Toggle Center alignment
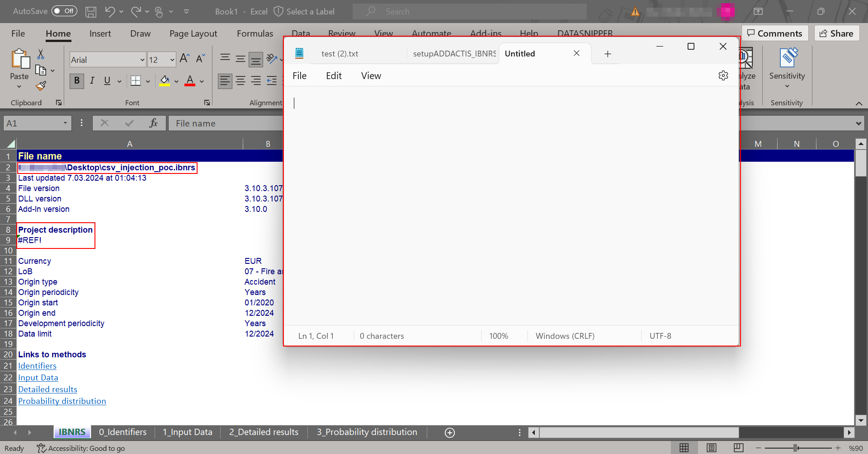 241,81
